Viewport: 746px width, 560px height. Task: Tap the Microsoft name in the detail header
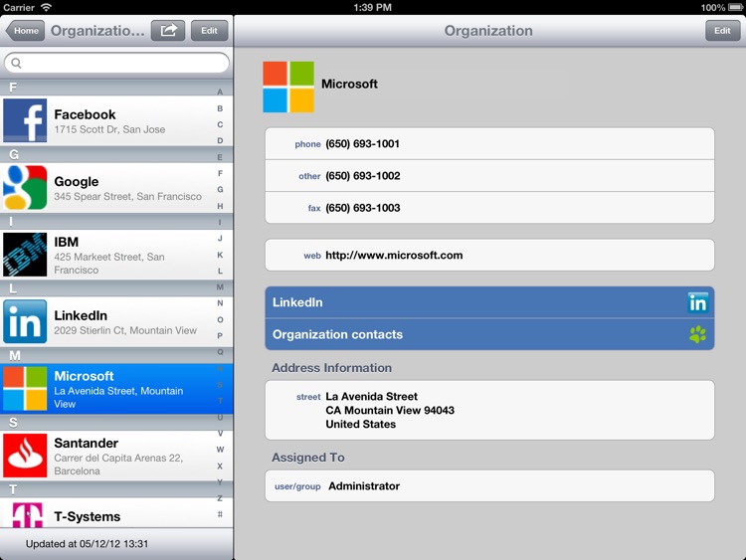(349, 84)
